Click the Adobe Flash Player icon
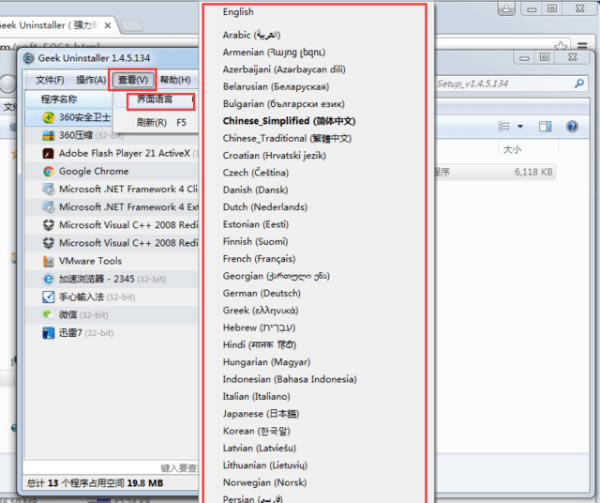The image size is (600, 503). pyautogui.click(x=49, y=153)
